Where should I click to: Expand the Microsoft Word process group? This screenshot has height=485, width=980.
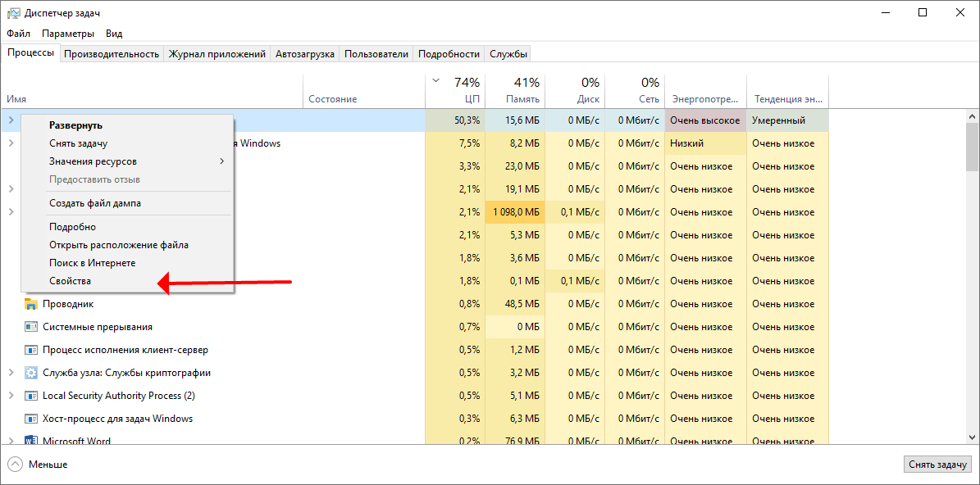click(x=11, y=441)
